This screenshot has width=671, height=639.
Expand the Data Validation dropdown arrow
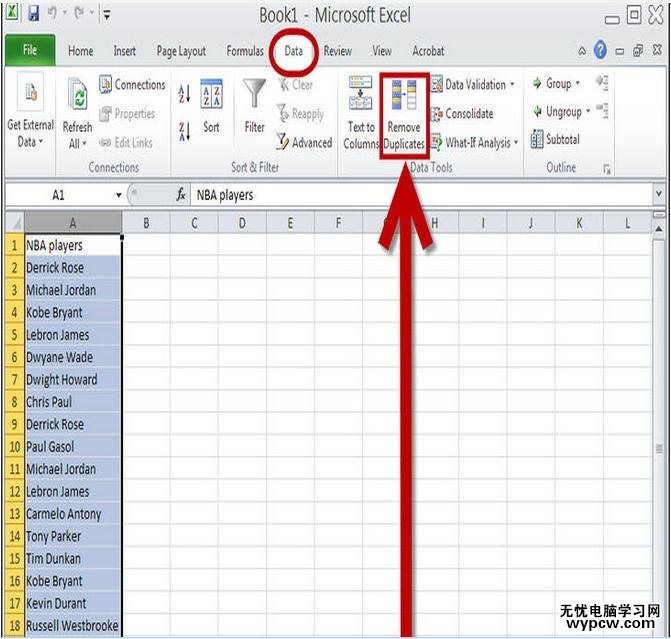coord(512,84)
